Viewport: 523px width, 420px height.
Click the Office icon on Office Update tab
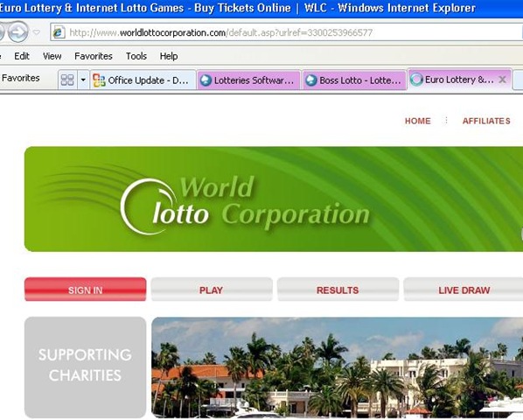click(x=99, y=80)
